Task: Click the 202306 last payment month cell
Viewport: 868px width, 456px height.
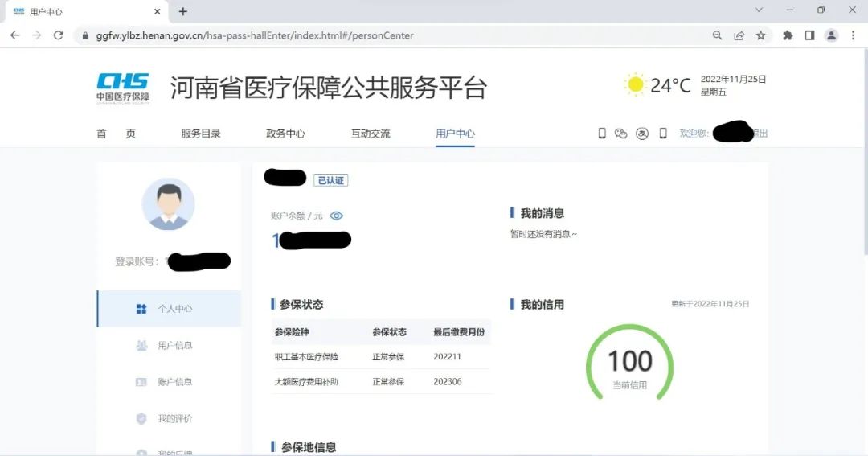Action: 448,382
